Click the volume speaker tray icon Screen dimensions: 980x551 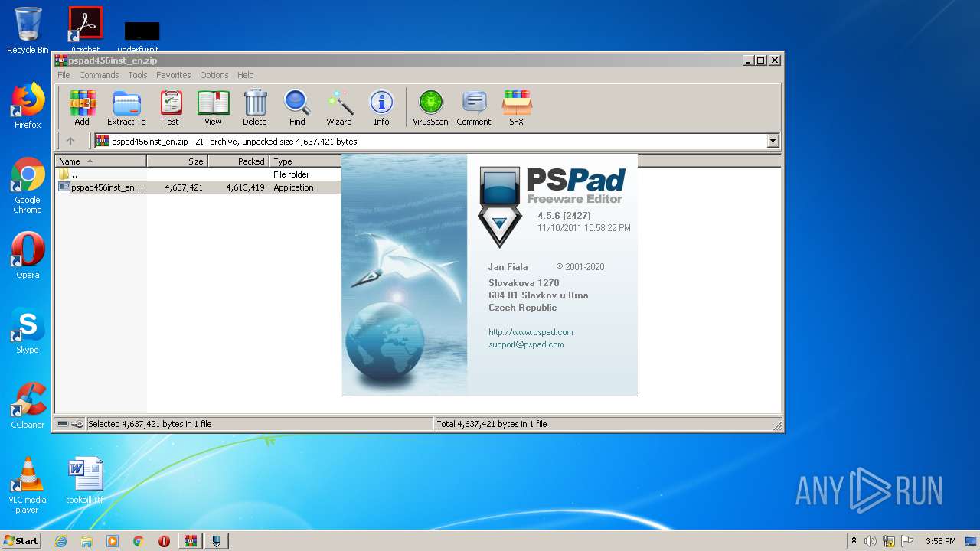[871, 541]
